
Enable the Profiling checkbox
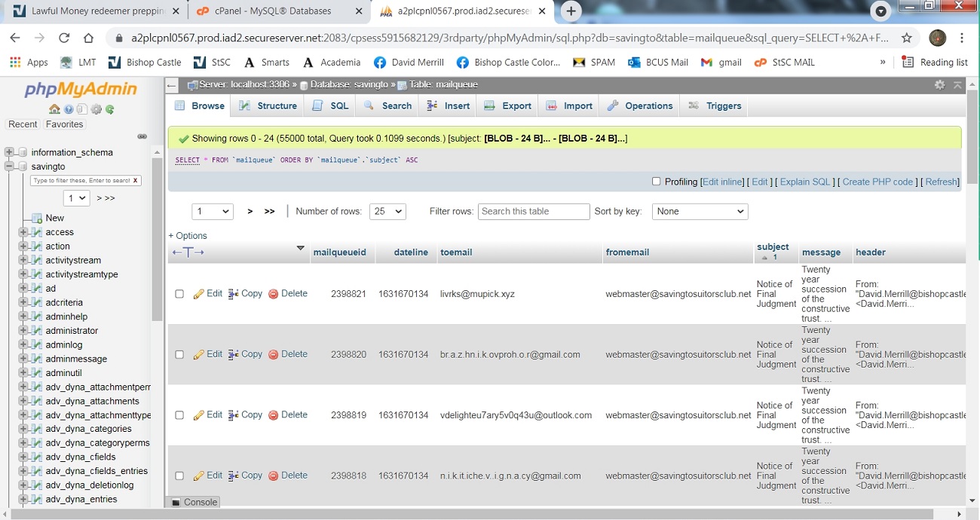pyautogui.click(x=656, y=182)
